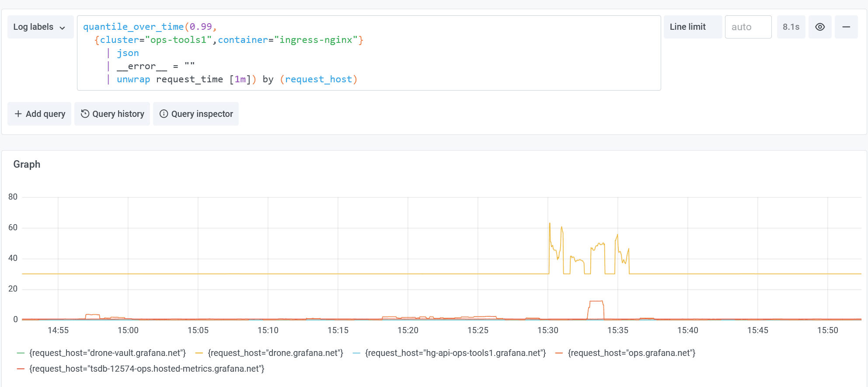The width and height of the screenshot is (868, 387).
Task: Click the Graph panel title
Action: (27, 164)
